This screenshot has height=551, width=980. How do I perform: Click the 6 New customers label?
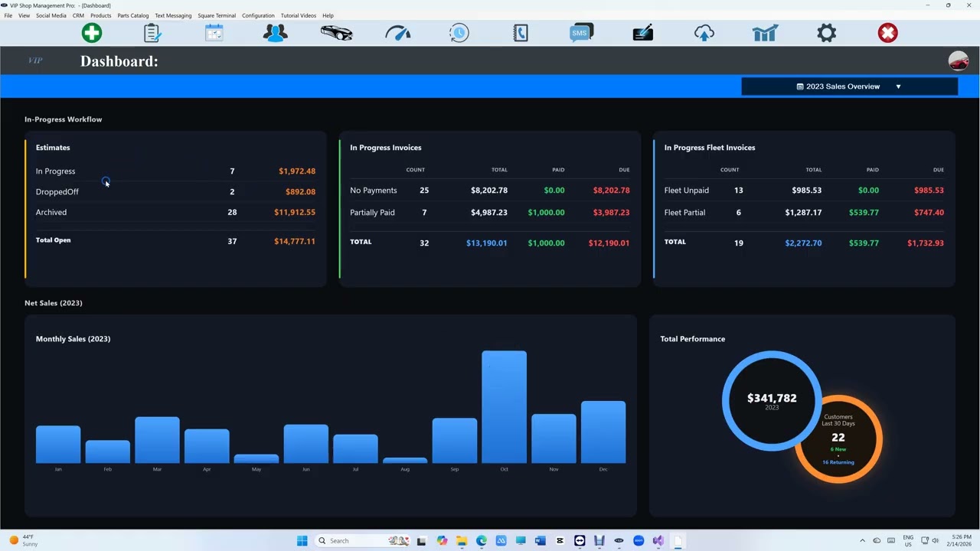click(838, 449)
